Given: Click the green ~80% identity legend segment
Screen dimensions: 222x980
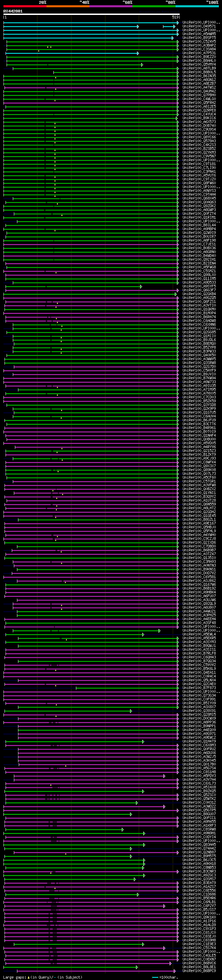Looking at the screenshot, I should (154, 6).
